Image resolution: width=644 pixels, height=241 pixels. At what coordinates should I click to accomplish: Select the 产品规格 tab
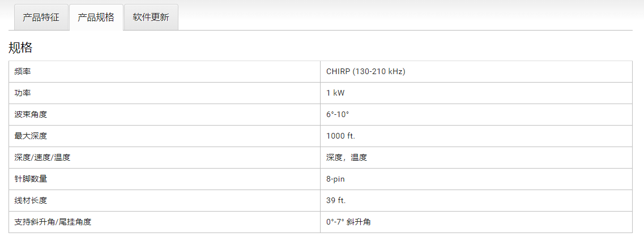(x=96, y=17)
